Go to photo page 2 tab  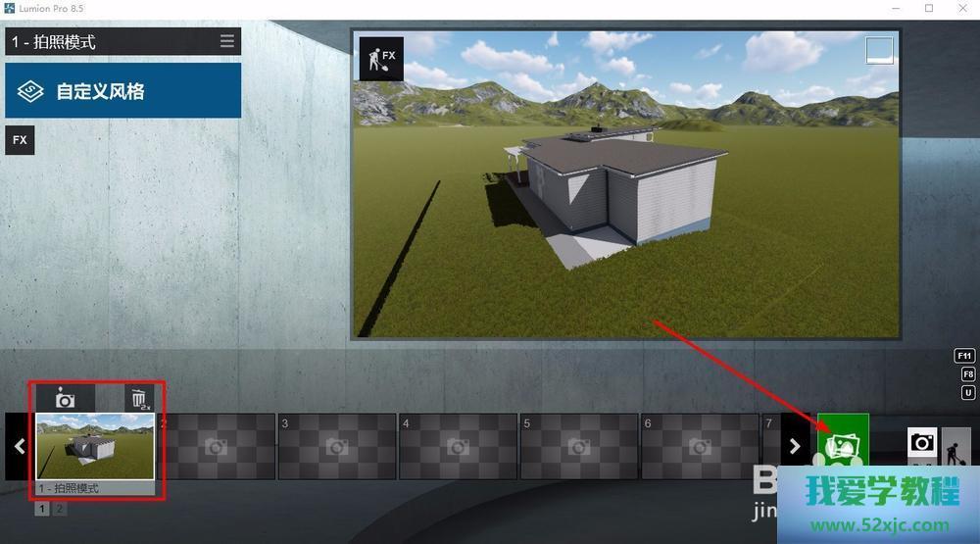(x=60, y=509)
